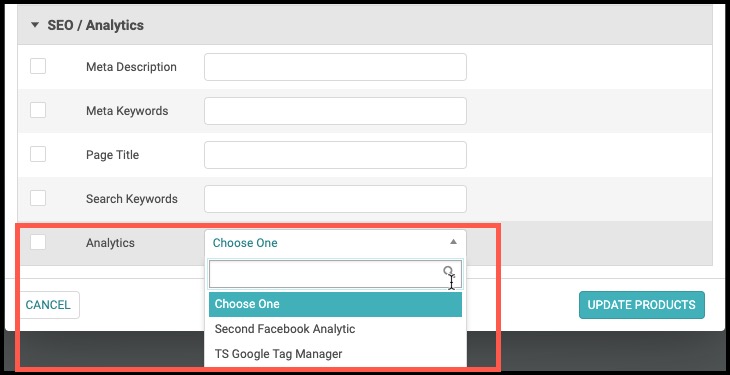
Task: Click the Analytics Choose One combo box
Action: pyautogui.click(x=335, y=243)
